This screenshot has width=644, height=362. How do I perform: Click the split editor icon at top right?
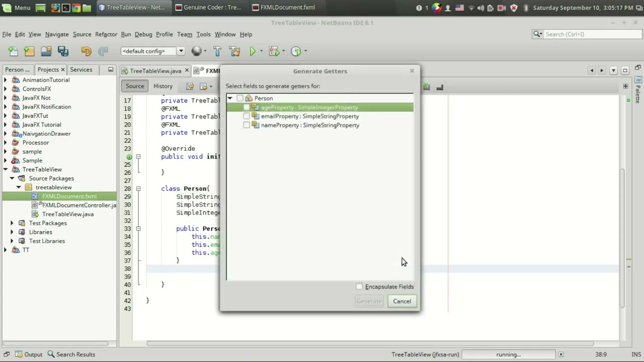click(625, 86)
